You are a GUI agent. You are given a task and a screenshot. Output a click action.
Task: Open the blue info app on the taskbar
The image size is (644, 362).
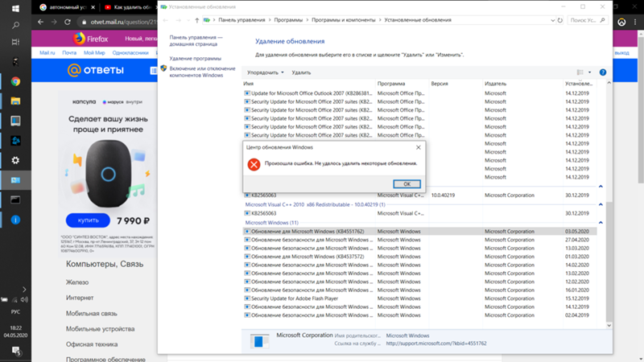(15, 220)
